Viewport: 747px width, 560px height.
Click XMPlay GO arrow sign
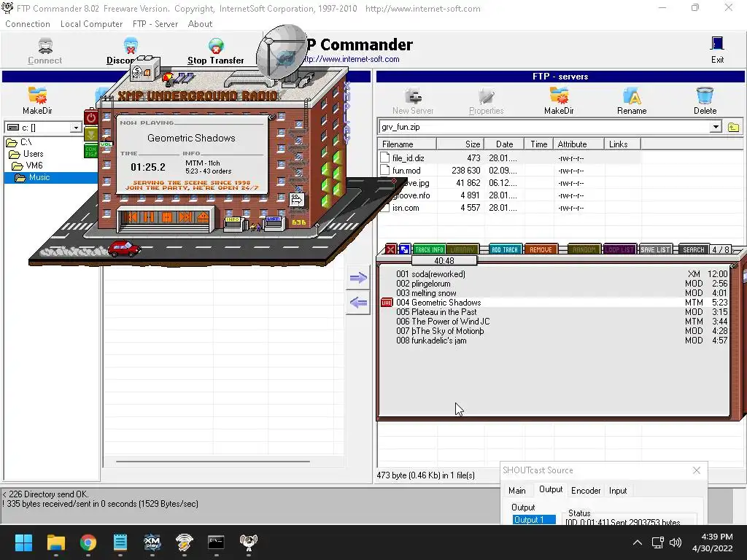pos(297,199)
